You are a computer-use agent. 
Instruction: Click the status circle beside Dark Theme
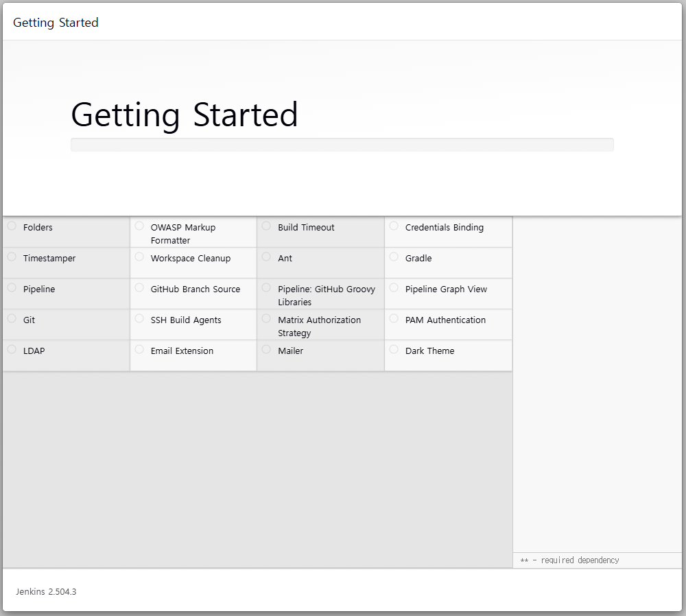394,349
